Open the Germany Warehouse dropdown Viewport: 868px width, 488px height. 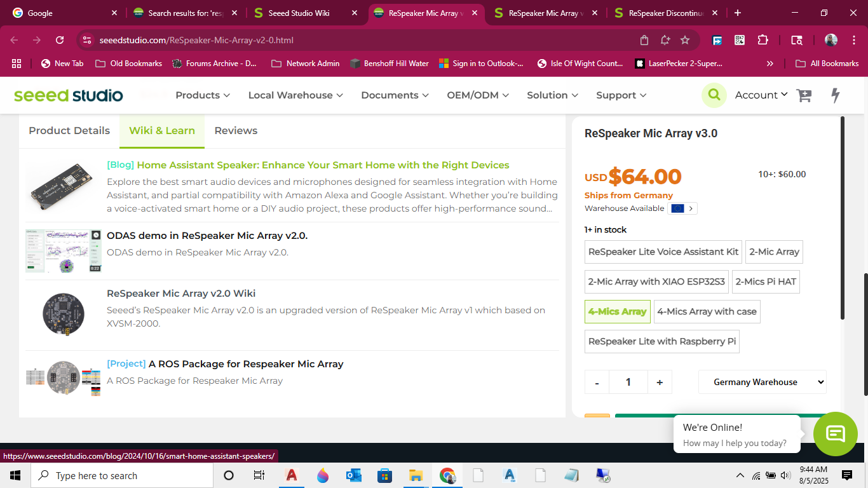763,382
